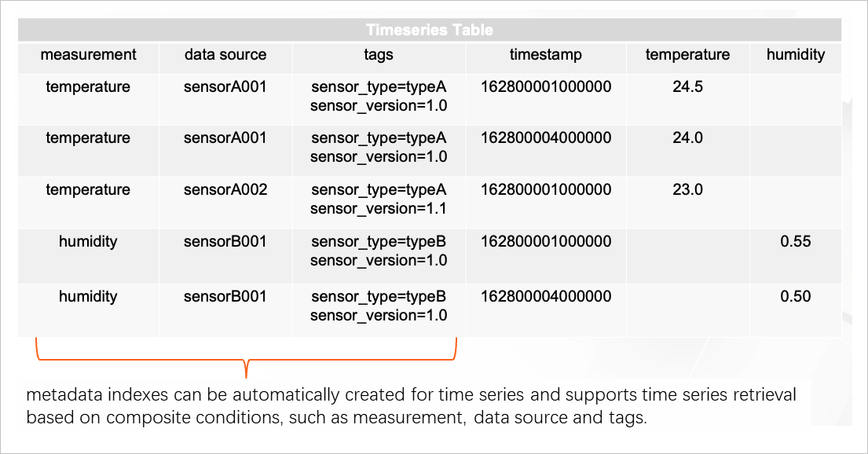Select the timestamp column header
Image resolution: width=868 pixels, height=454 pixels.
coord(546,55)
